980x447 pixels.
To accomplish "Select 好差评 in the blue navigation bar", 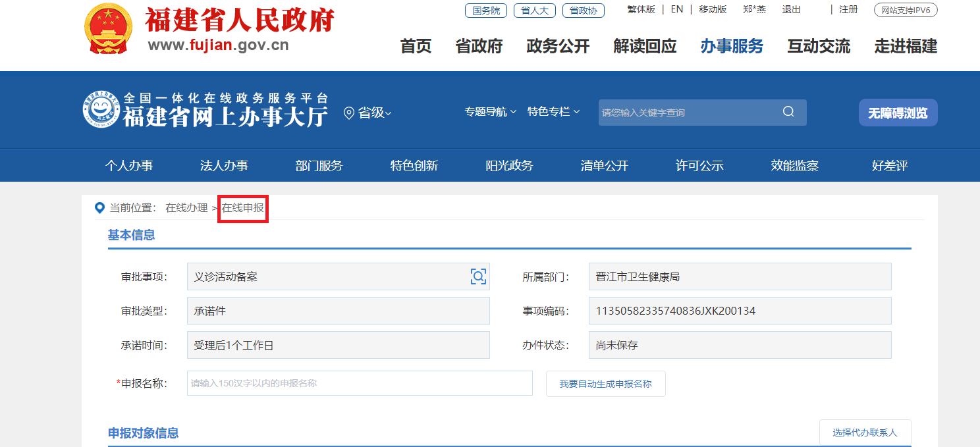I will (889, 166).
